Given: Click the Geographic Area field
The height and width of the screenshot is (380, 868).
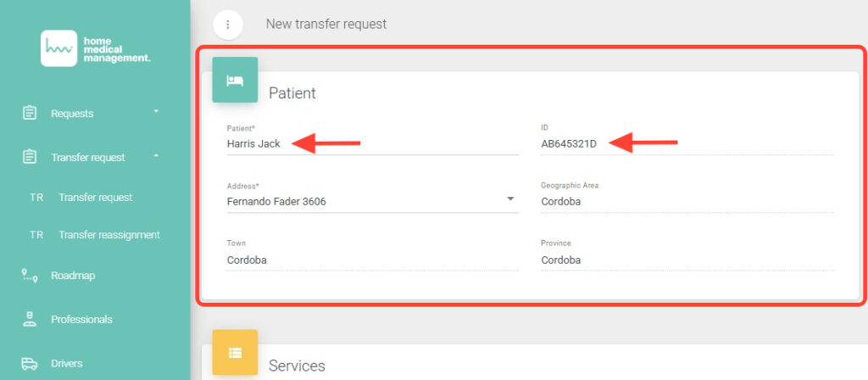Looking at the screenshot, I should tap(687, 202).
